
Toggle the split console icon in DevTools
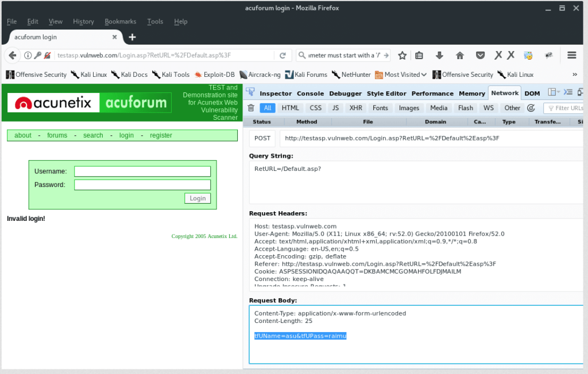tap(568, 92)
